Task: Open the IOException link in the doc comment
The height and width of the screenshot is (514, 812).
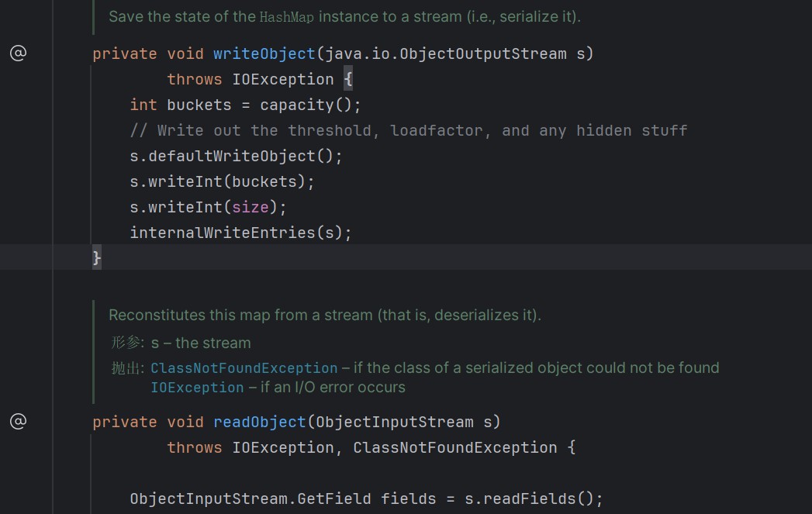Action: pyautogui.click(x=197, y=387)
